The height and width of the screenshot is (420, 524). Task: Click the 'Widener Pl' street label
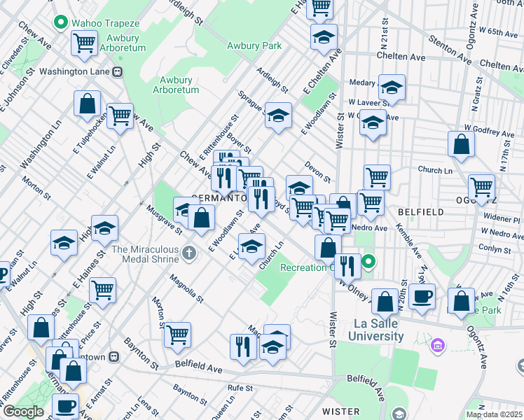[x=502, y=218]
